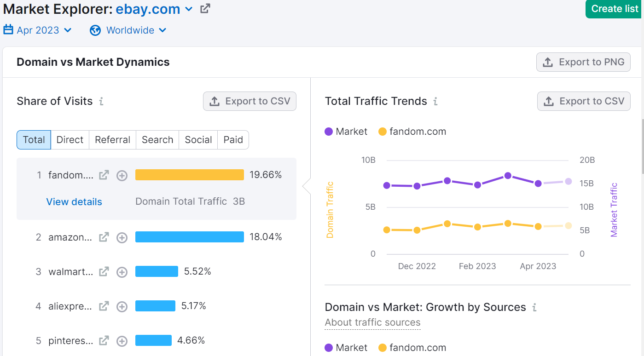Select the Social traffic tab

198,140
